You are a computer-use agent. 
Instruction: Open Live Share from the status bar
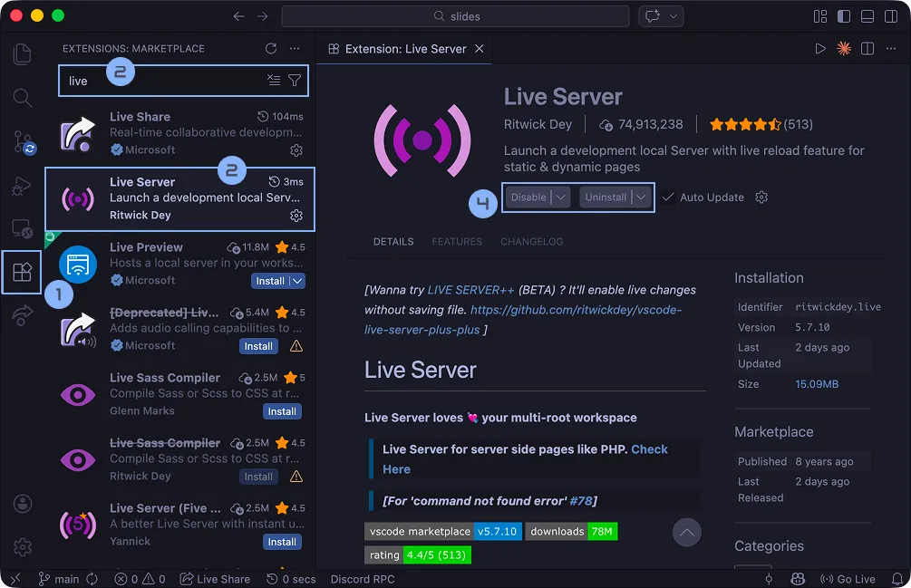pyautogui.click(x=215, y=579)
